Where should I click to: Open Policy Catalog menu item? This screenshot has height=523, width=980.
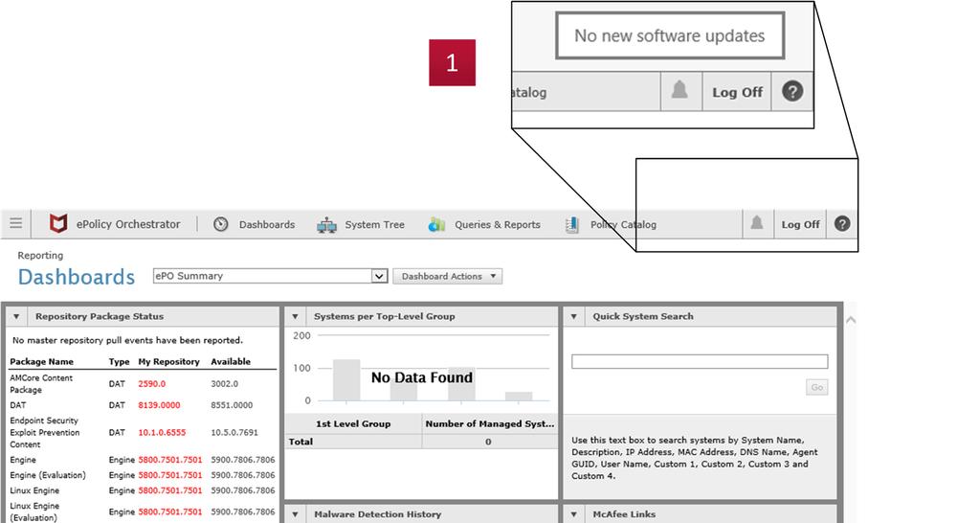tap(623, 224)
